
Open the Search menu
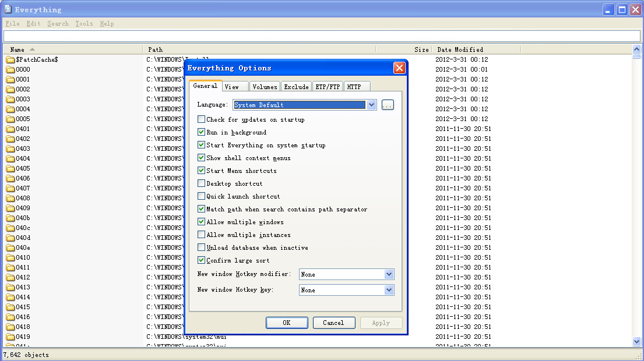click(58, 23)
